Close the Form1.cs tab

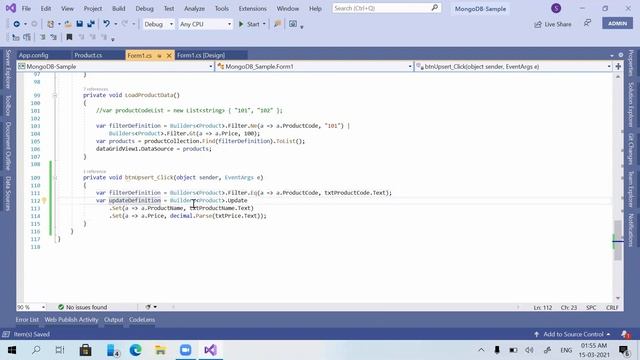(169, 56)
